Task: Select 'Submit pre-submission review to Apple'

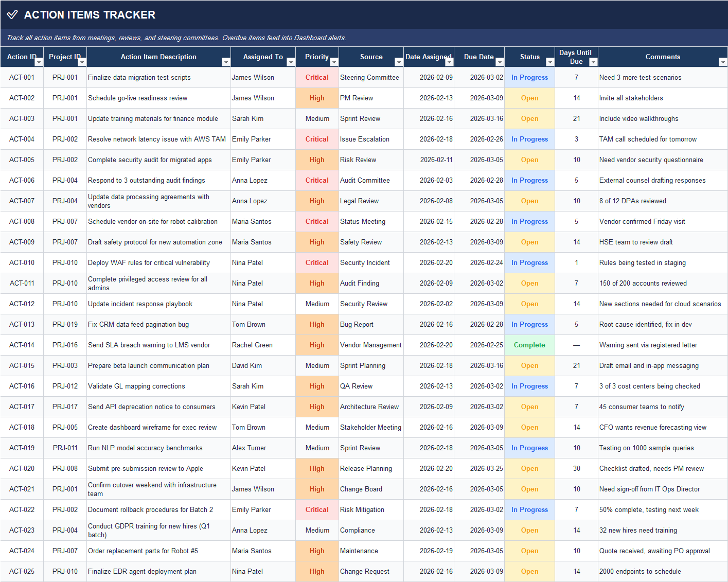Action: click(x=158, y=469)
